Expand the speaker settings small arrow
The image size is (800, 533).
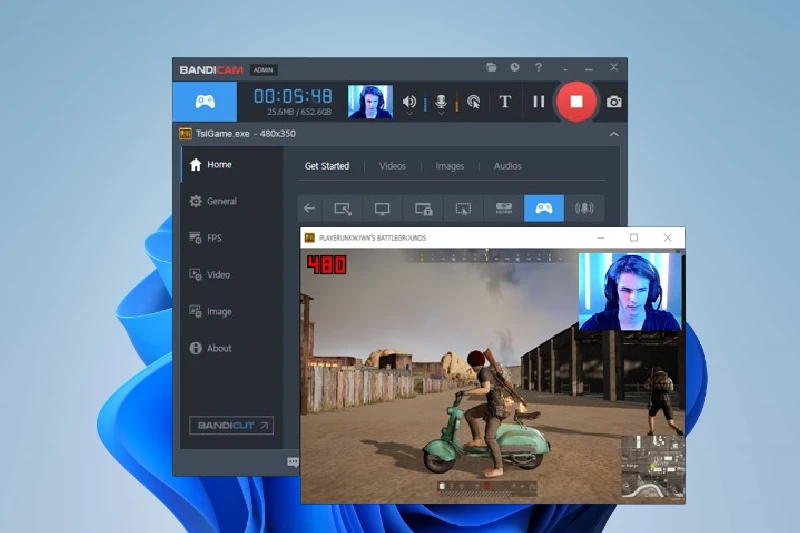409,113
